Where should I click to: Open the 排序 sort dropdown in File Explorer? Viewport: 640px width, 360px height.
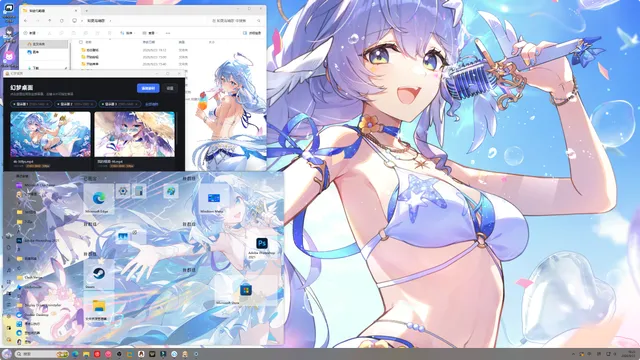(x=127, y=33)
